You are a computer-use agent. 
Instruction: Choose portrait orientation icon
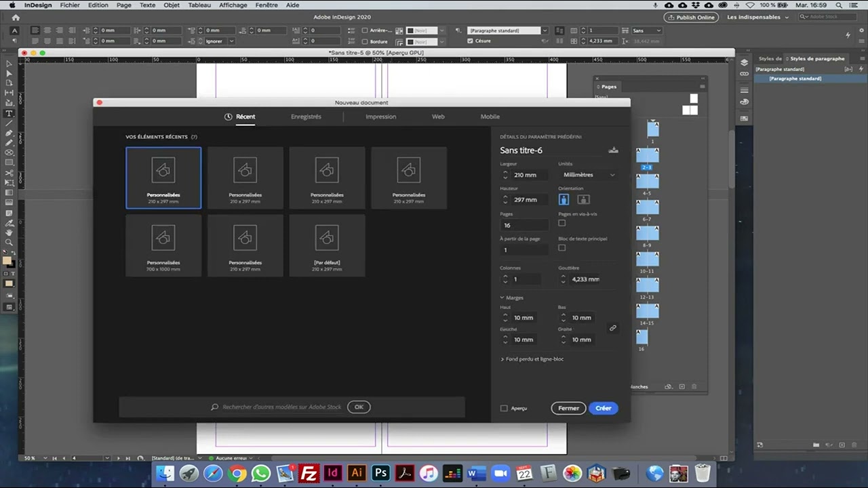point(564,199)
